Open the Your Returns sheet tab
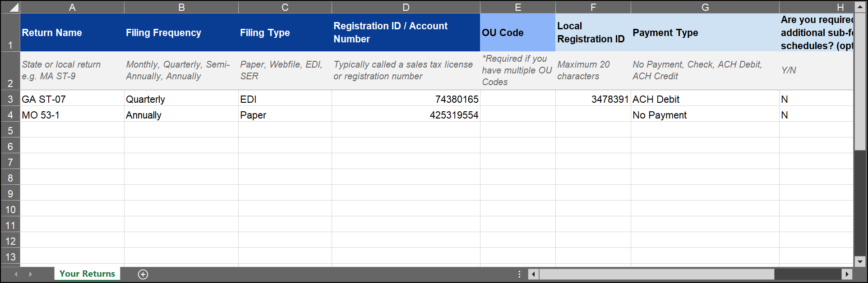 pyautogui.click(x=87, y=274)
